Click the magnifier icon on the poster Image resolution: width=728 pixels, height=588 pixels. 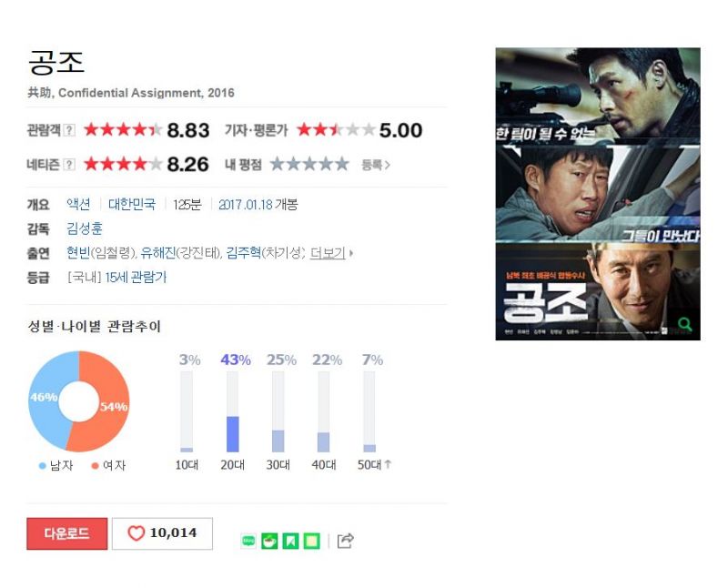click(x=685, y=324)
